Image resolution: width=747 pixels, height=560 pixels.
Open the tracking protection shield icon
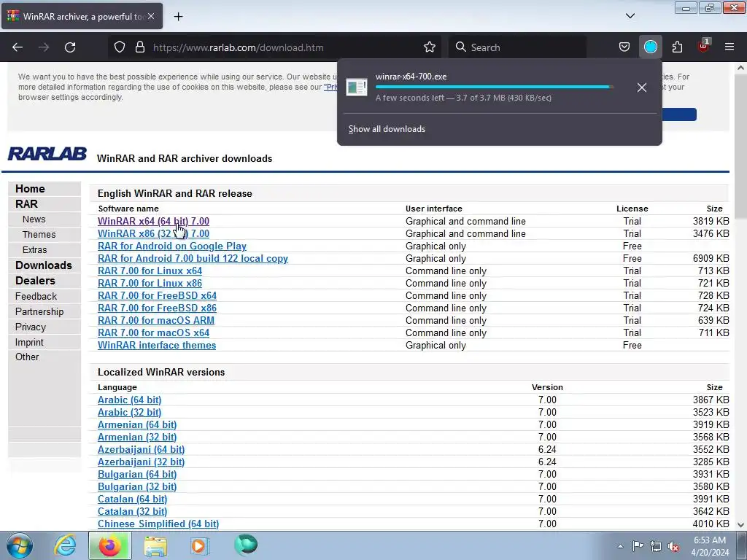(x=120, y=47)
